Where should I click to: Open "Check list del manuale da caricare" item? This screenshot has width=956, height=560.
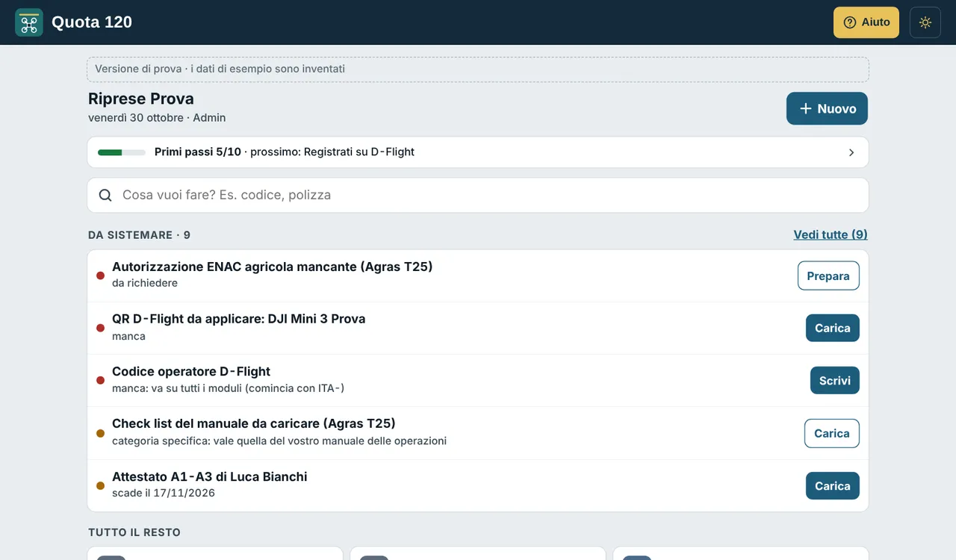[x=254, y=423]
